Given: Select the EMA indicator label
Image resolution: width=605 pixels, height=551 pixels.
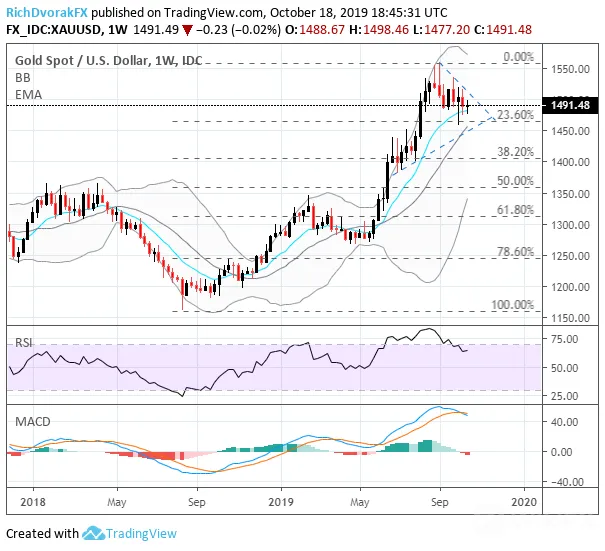Looking at the screenshot, I should pos(29,95).
